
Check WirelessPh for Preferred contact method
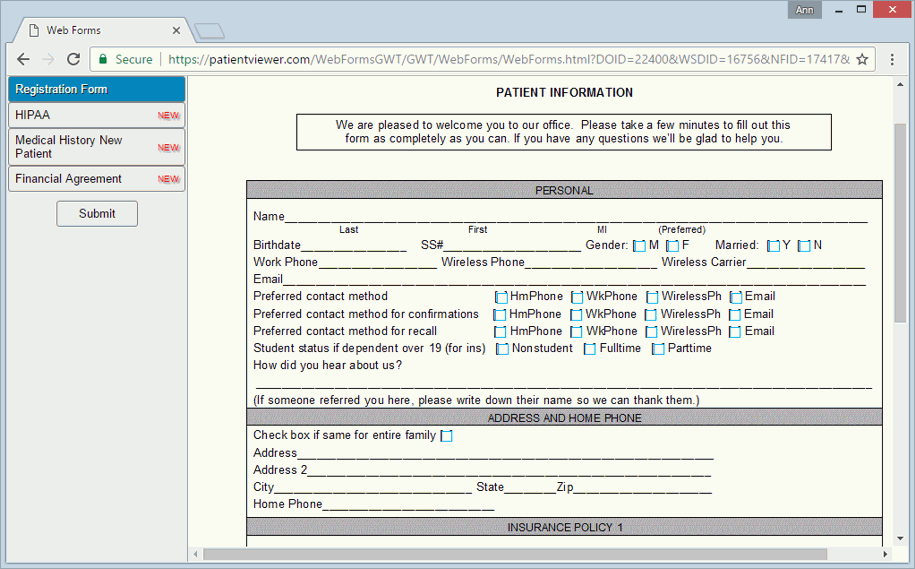pyautogui.click(x=652, y=297)
